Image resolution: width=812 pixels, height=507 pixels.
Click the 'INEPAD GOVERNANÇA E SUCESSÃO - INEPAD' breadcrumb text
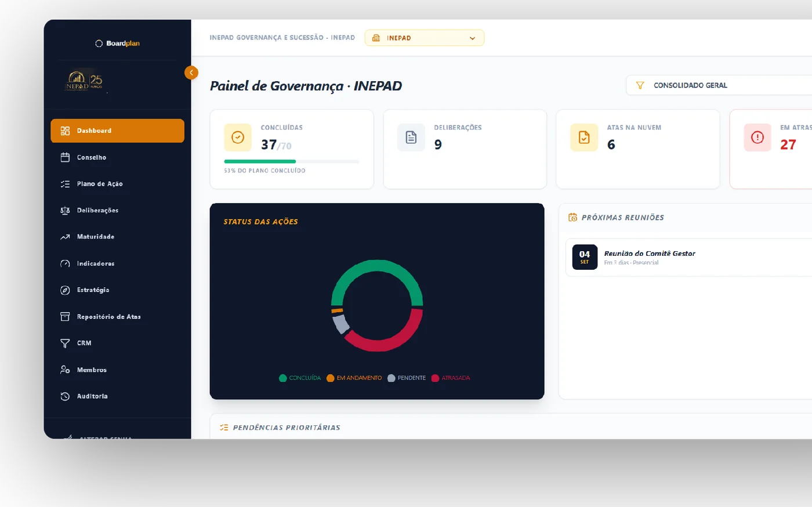[x=282, y=38]
